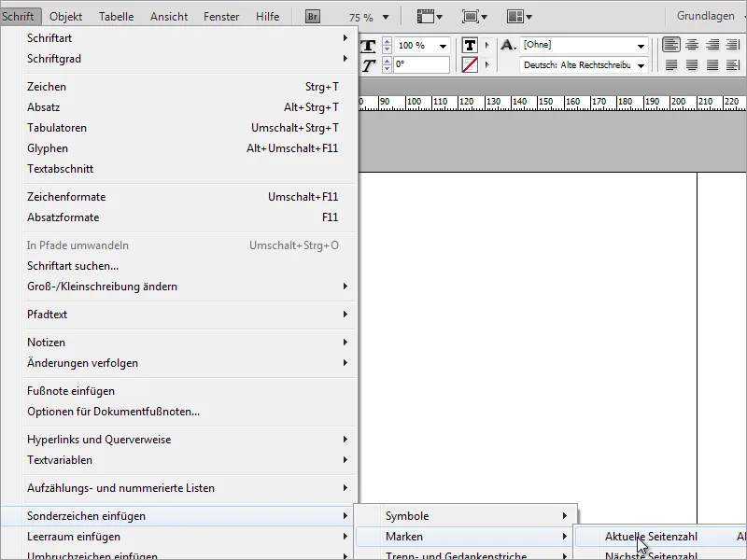Expand Änderungen verfolgen submenu
Viewport: 747px width, 560px height.
pos(190,363)
